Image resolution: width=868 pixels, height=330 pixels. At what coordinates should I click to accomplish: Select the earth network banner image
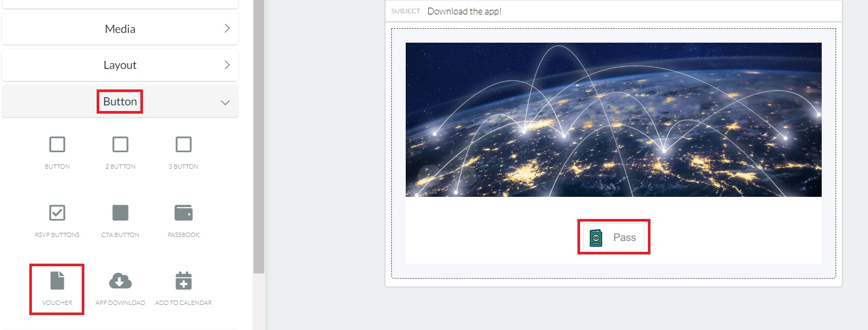click(613, 120)
